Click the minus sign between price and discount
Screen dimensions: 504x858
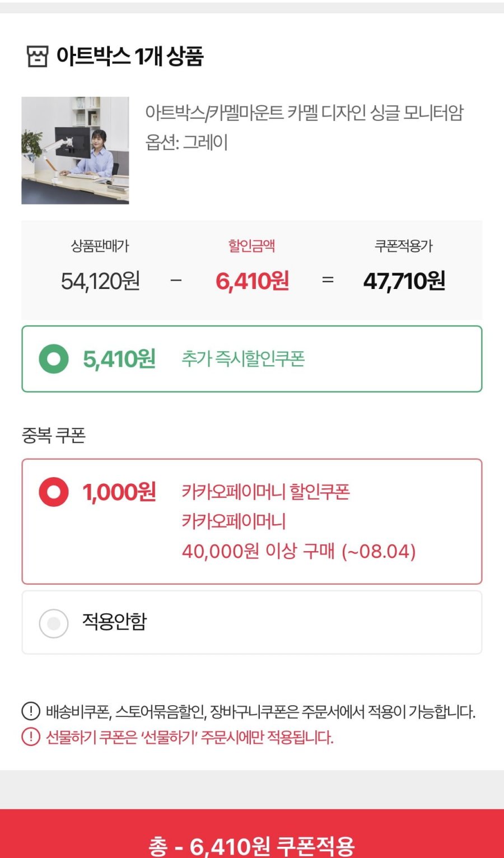point(176,280)
